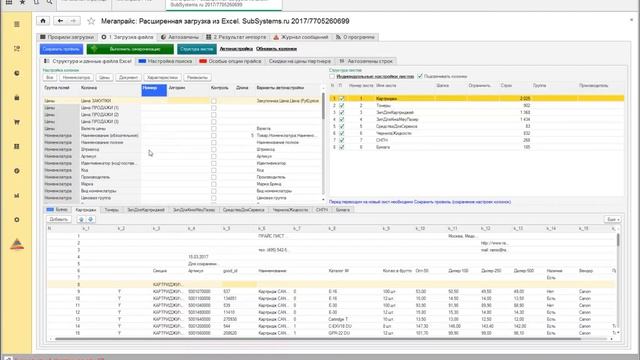This screenshot has width=640, height=360.
Task: Filter columns with the Цены button
Action: point(104,78)
